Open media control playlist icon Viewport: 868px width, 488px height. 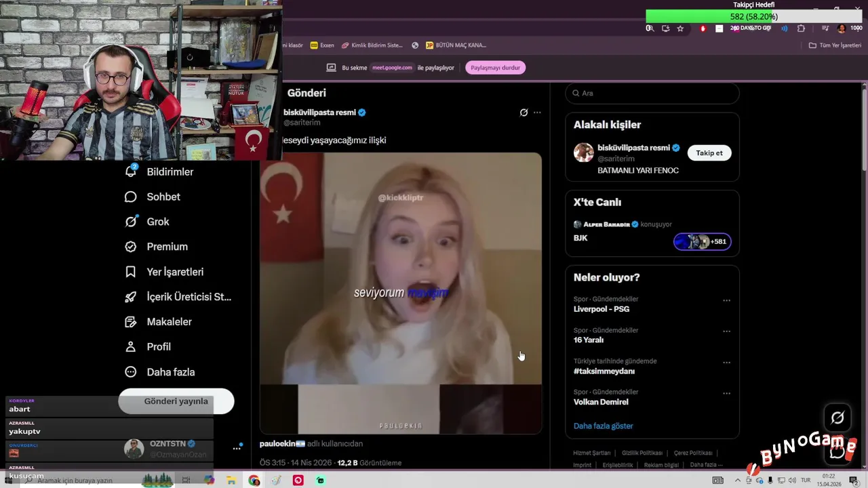click(x=825, y=28)
